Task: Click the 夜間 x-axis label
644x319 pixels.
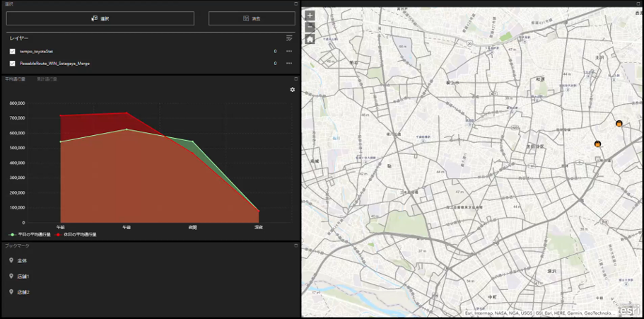Action: [x=192, y=227]
